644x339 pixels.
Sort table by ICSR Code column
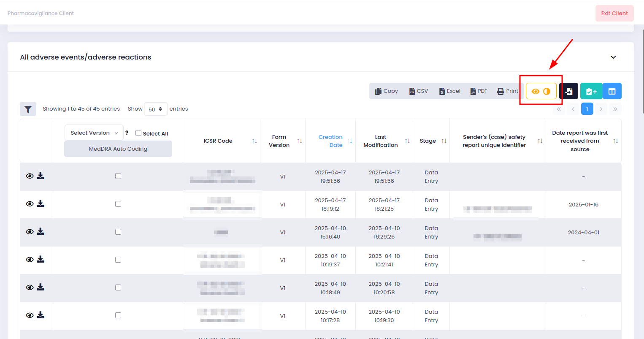tap(218, 141)
